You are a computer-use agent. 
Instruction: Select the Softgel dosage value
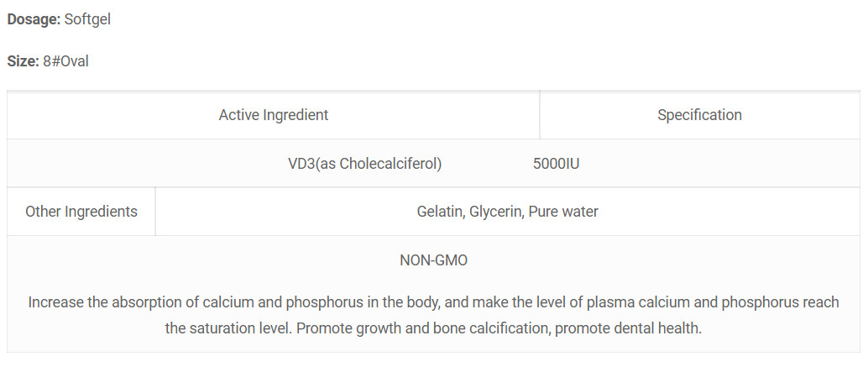tap(87, 19)
